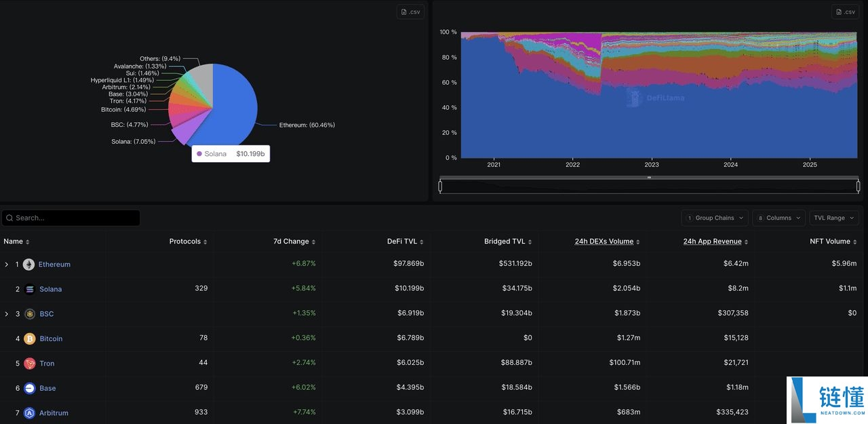Click the Base chain logo icon
Image resolution: width=868 pixels, height=424 pixels.
(x=29, y=388)
